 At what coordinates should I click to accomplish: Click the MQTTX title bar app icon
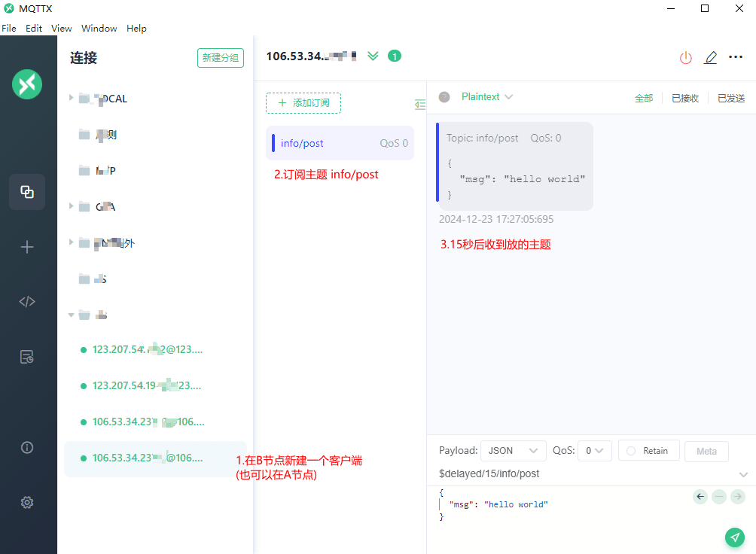[9, 8]
